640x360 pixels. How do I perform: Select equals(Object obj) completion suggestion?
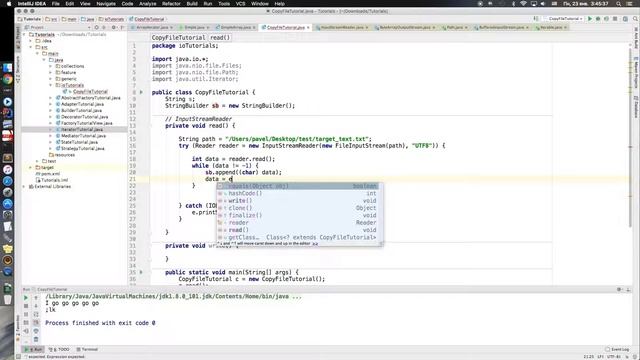[x=298, y=186]
